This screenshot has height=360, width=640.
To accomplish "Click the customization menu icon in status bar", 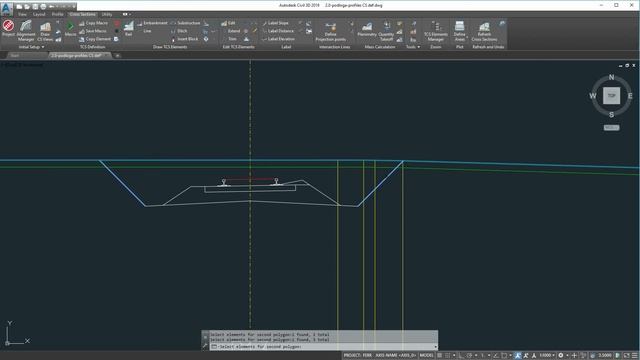I will 634,356.
